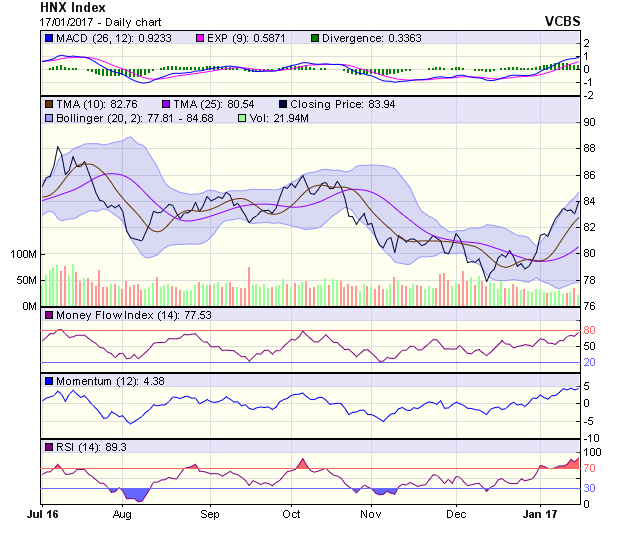Select the Jul 16 date axis label
The image size is (620, 535).
[x=43, y=514]
